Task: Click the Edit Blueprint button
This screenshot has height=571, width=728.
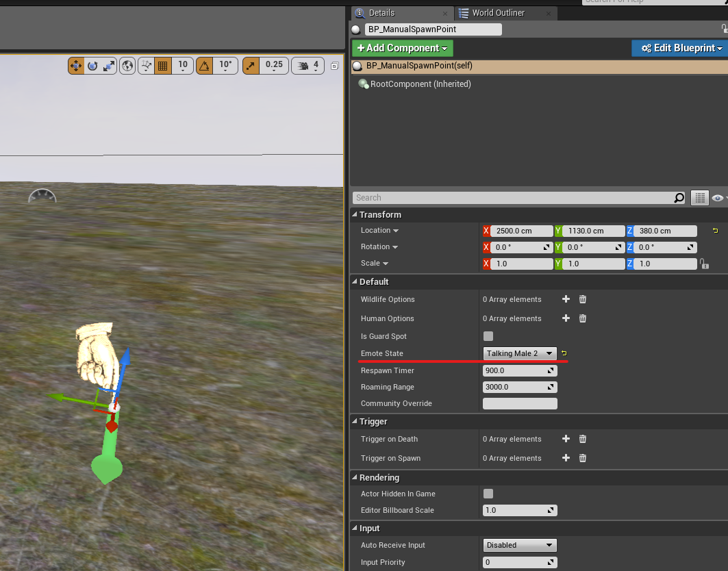Action: pos(681,48)
